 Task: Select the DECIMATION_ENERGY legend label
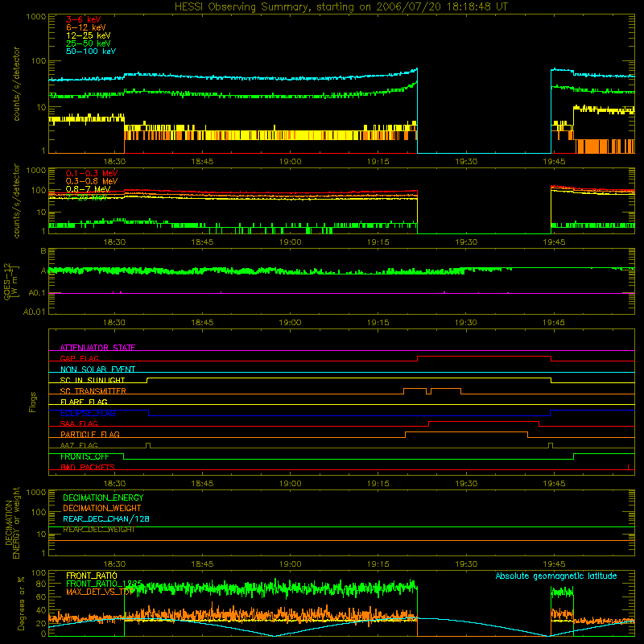tap(103, 497)
